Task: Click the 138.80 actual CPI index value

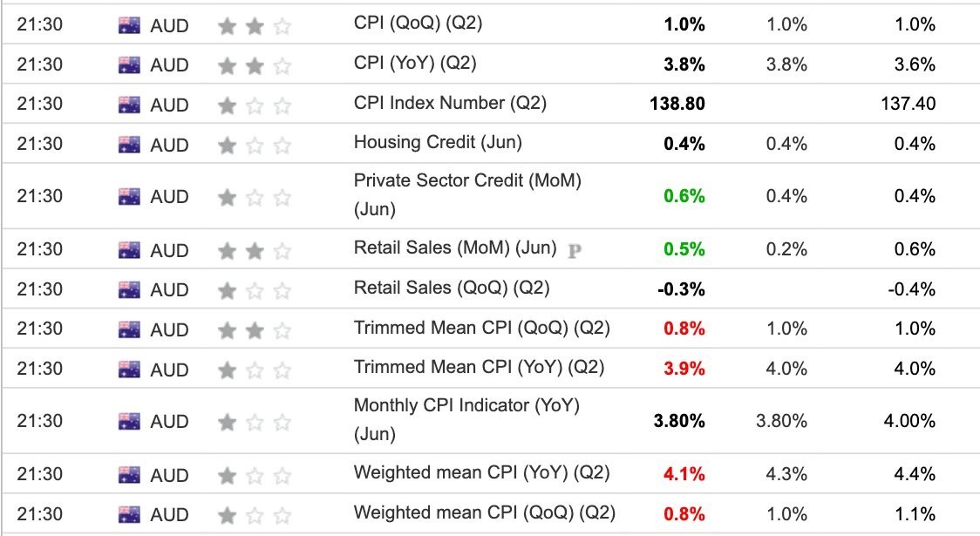Action: (677, 104)
